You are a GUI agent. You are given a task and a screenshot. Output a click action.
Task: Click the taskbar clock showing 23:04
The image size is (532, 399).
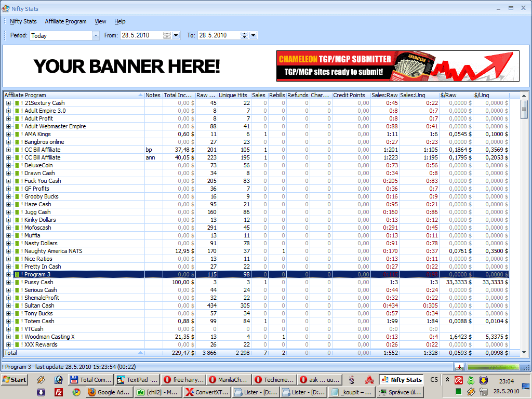[506, 381]
